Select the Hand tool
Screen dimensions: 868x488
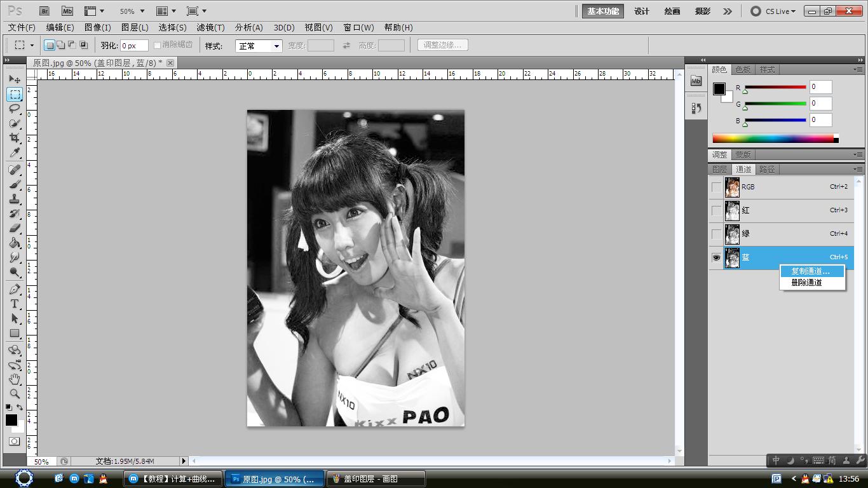[x=15, y=379]
